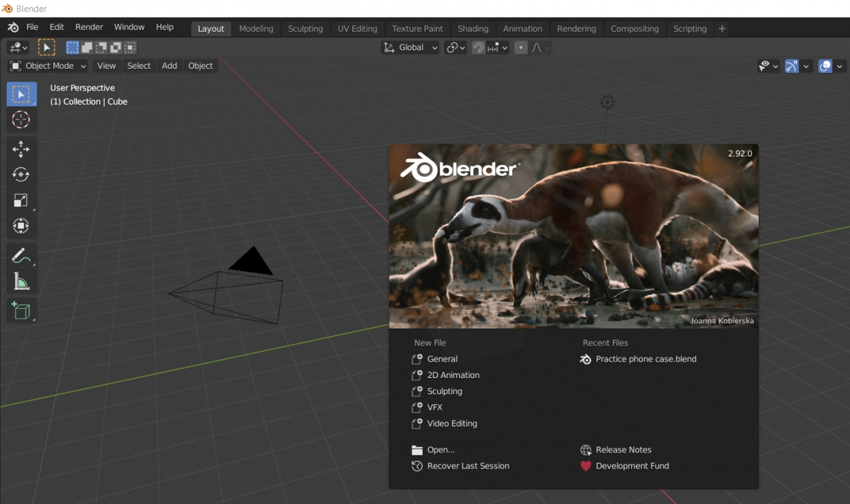Viewport: 850px width, 504px height.
Task: Select the Cursor tool
Action: click(21, 119)
